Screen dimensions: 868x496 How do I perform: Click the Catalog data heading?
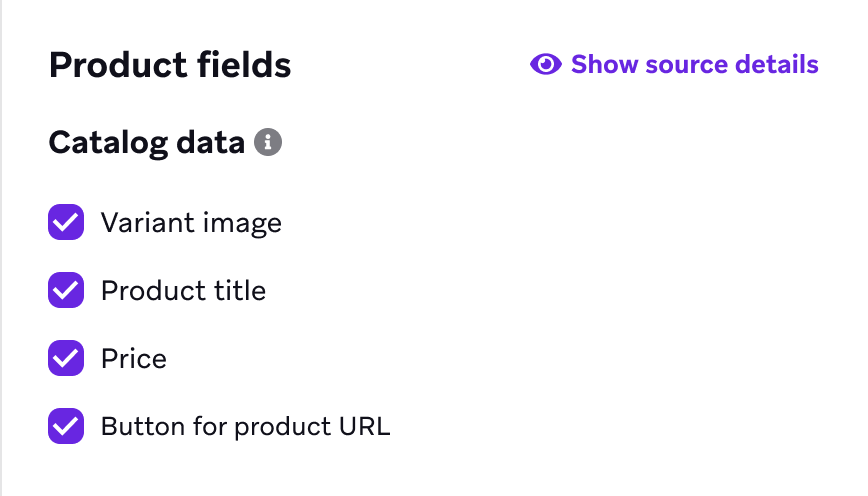pyautogui.click(x=146, y=143)
